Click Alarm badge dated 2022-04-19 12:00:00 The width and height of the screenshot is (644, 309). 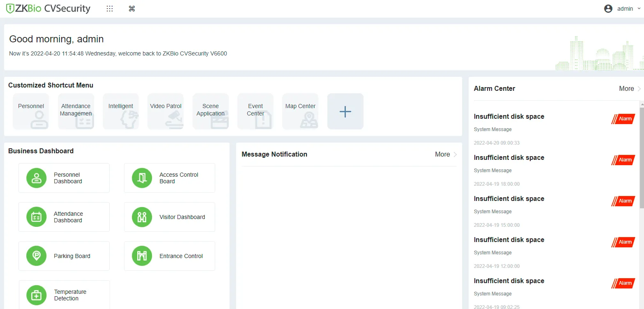pos(623,242)
